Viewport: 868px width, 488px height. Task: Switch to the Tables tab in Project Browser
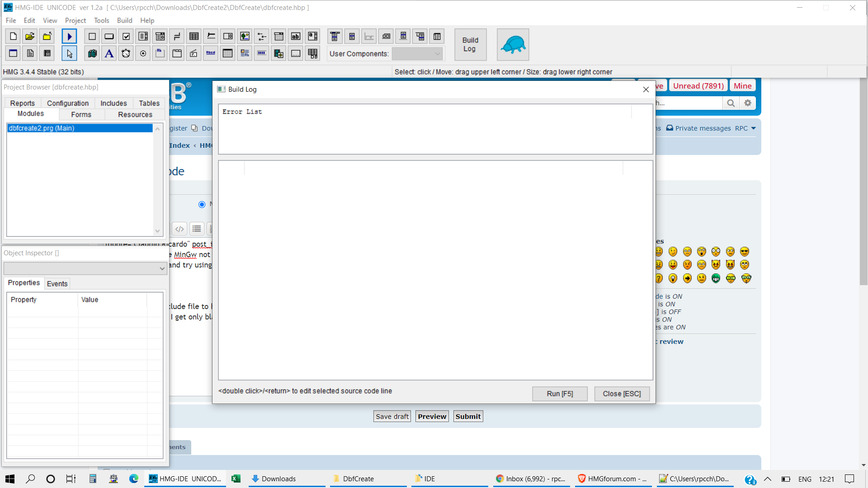point(149,103)
